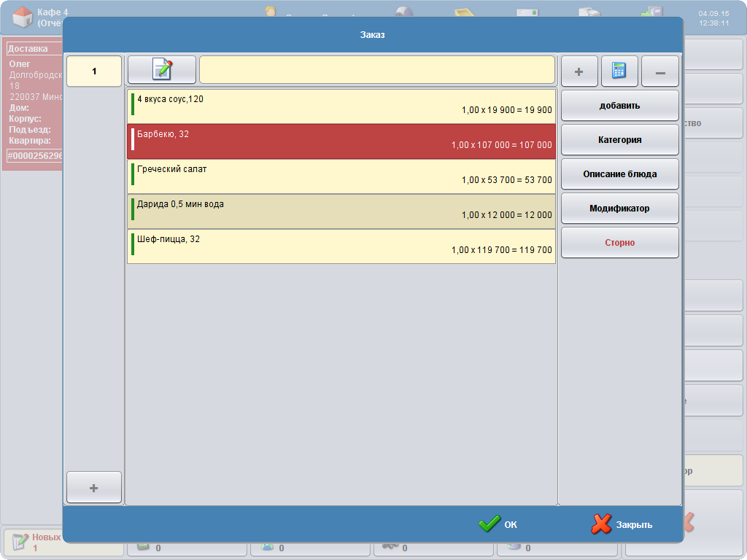Click the edit note pencil icon
Viewport: 747px width, 560px height.
[x=162, y=70]
